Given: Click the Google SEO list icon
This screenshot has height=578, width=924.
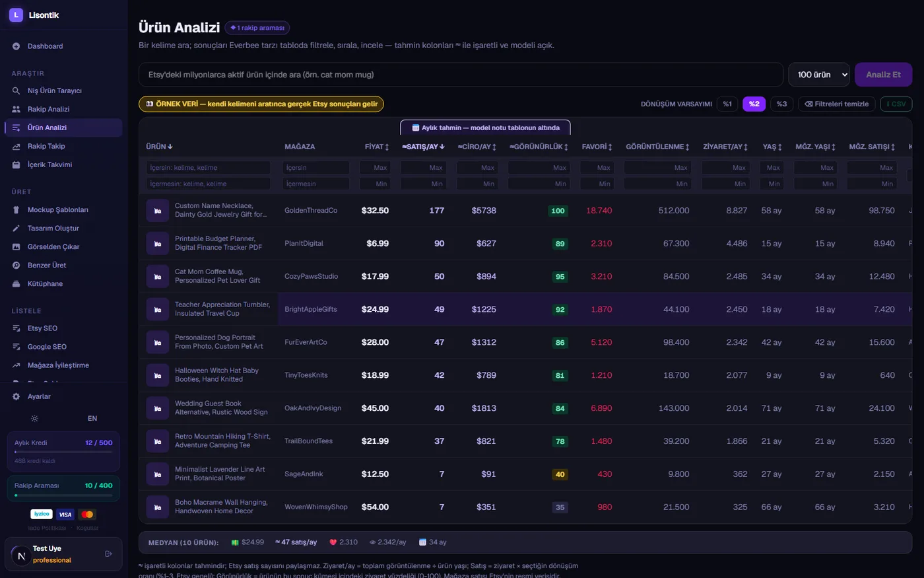Looking at the screenshot, I should coord(16,346).
